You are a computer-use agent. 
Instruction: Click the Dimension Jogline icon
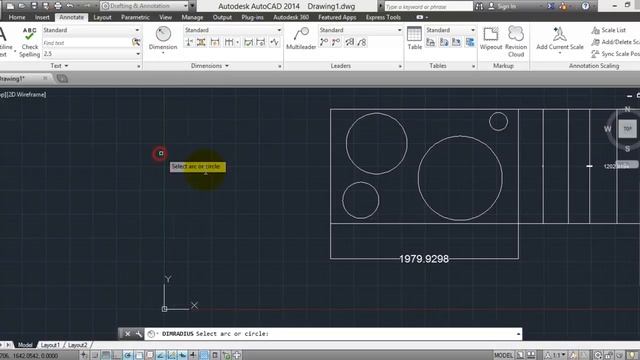275,42
